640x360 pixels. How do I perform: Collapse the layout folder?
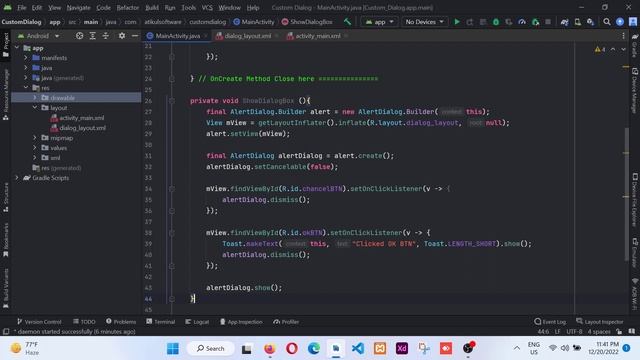tap(35, 107)
